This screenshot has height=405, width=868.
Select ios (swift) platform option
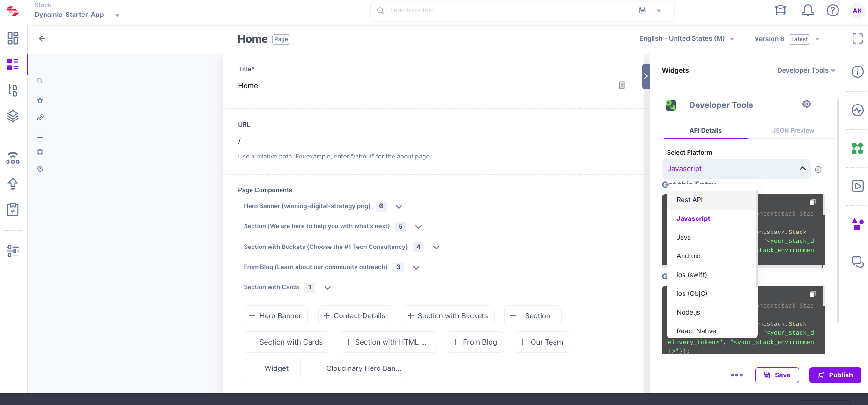click(x=712, y=275)
